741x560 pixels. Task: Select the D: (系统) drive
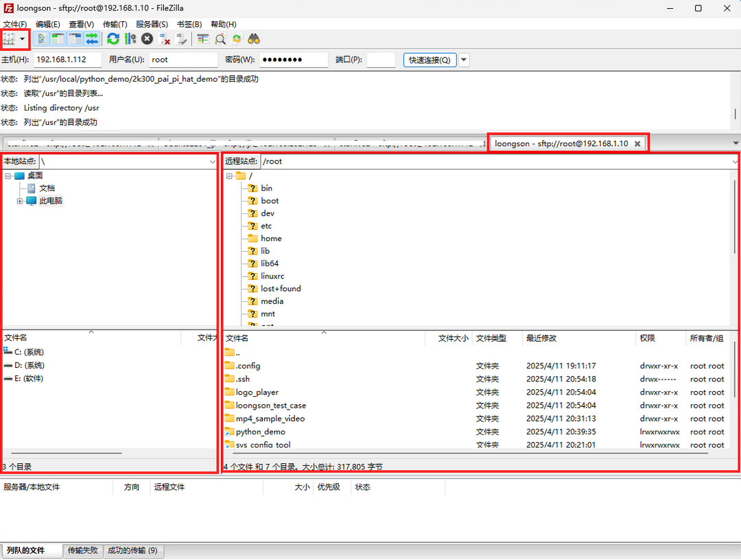(29, 365)
